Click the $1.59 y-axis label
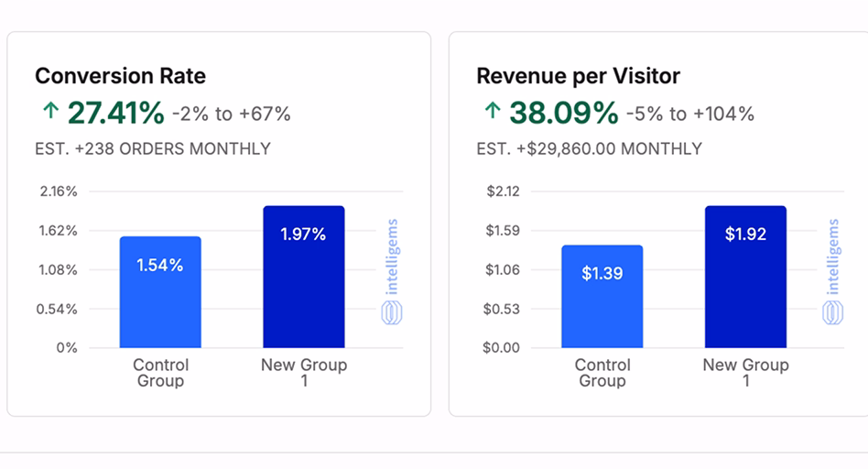The image size is (868, 469). [x=503, y=230]
